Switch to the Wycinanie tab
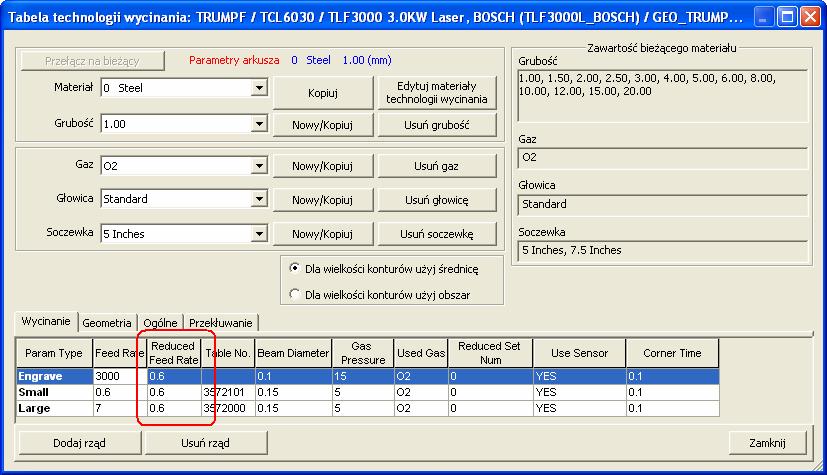Screen dimensions: 827x475 pos(46,322)
